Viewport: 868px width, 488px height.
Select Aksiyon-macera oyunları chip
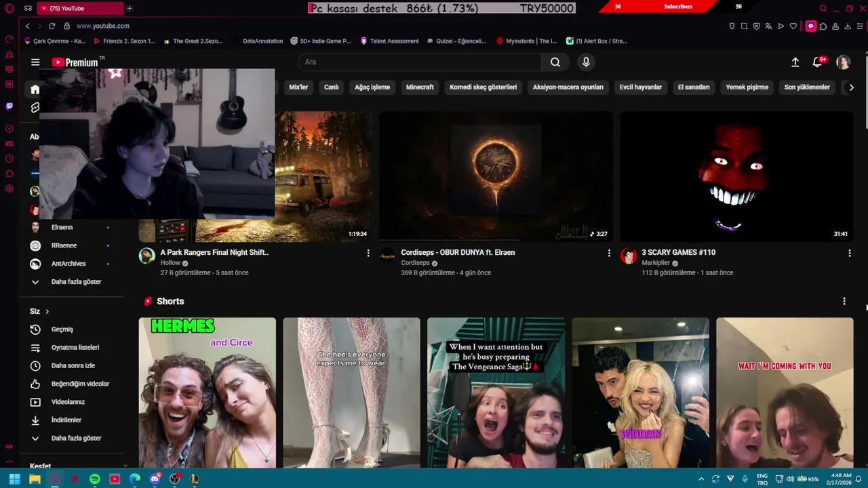pyautogui.click(x=568, y=87)
